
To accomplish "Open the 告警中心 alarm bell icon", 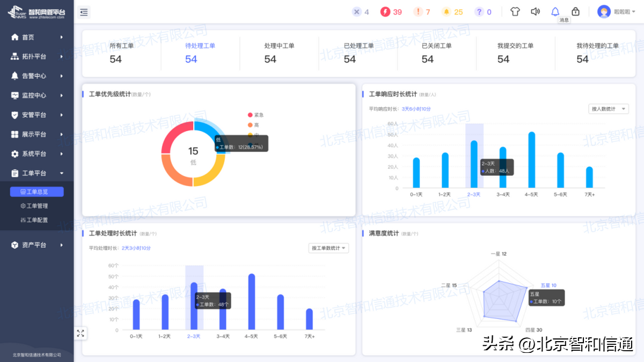I will coord(15,76).
